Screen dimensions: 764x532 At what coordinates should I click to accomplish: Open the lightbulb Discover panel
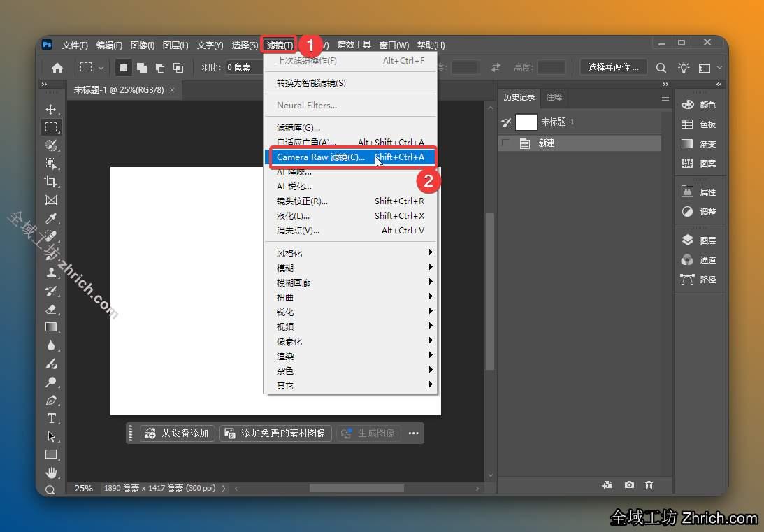684,68
